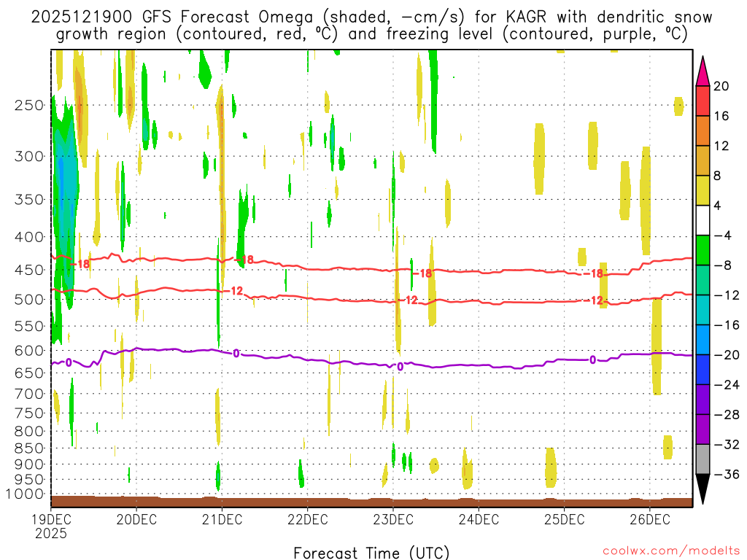
Task: Click the -12 contour label near 21DEC
Action: point(234,290)
